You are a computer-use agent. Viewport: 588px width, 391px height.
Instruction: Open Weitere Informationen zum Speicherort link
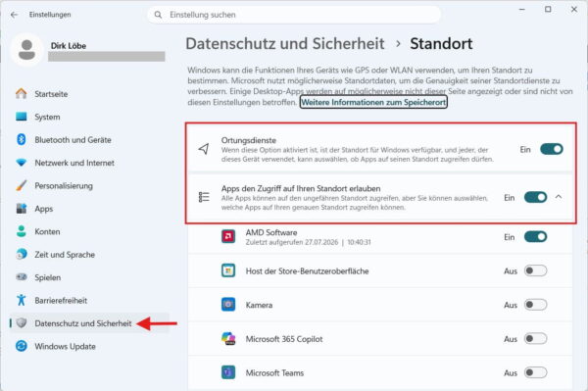[373, 102]
